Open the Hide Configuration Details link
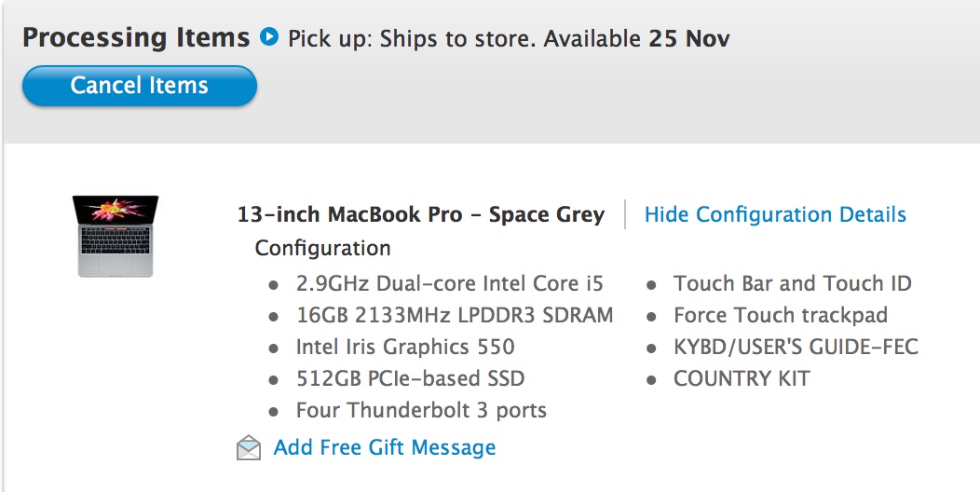Image resolution: width=980 pixels, height=492 pixels. point(775,214)
